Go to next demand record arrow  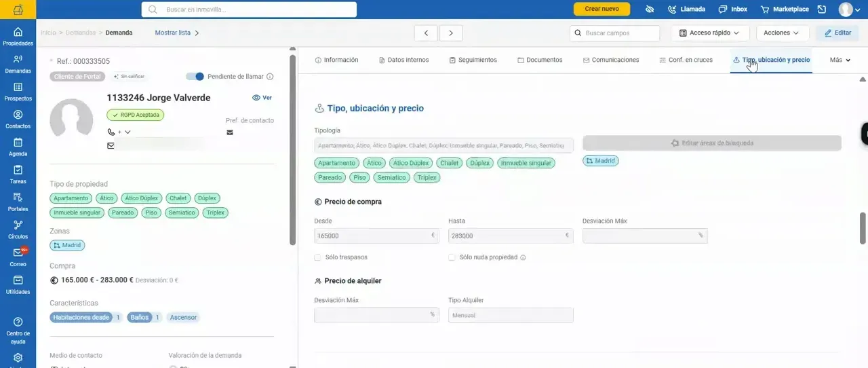click(451, 33)
